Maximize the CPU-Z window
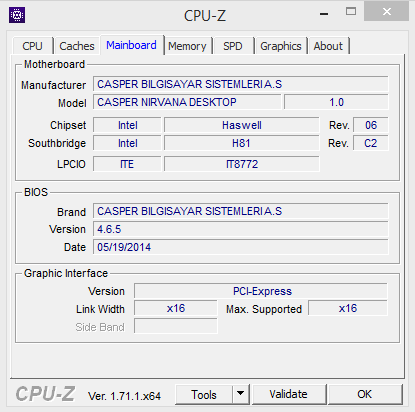415x412 pixels. coord(351,12)
